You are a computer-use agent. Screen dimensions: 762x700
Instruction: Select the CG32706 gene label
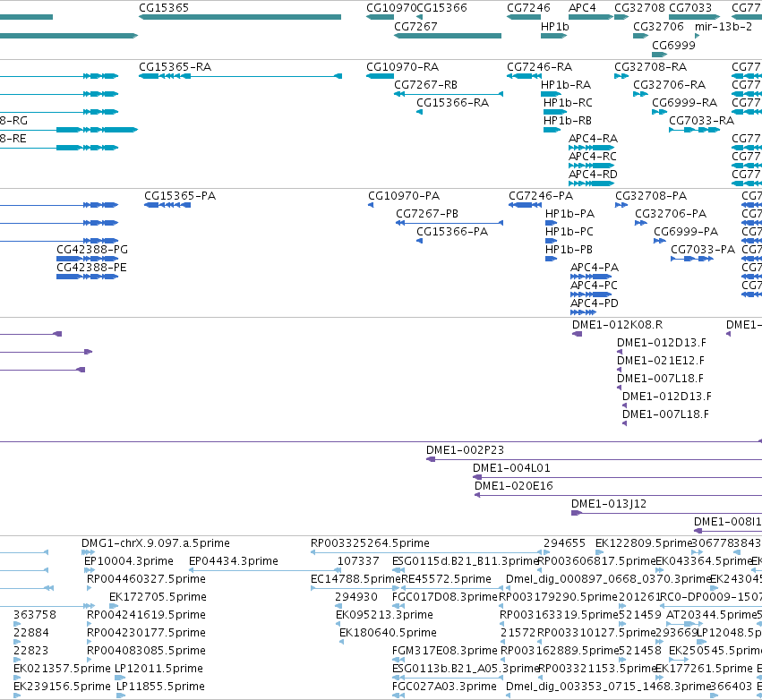(x=658, y=27)
